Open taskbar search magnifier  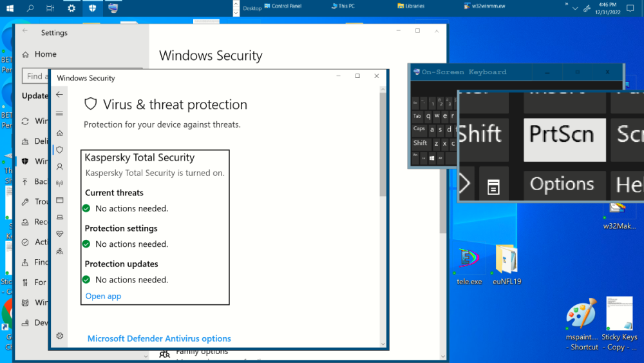point(30,8)
